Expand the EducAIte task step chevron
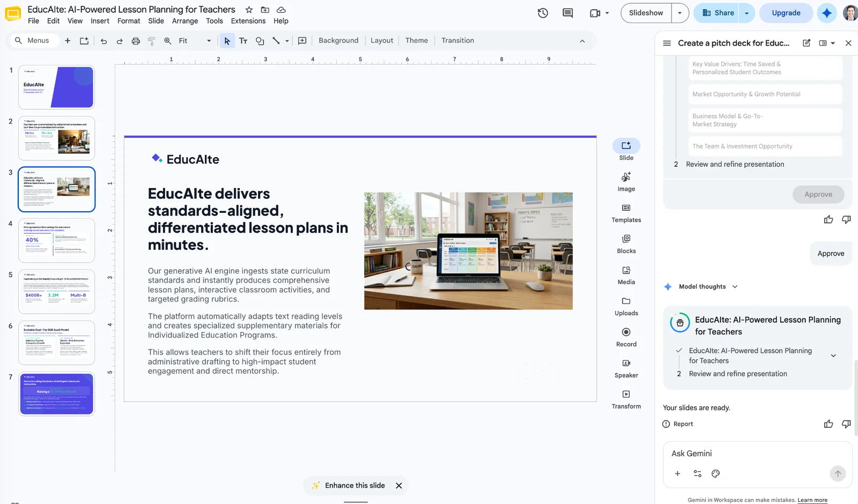 [x=833, y=355]
